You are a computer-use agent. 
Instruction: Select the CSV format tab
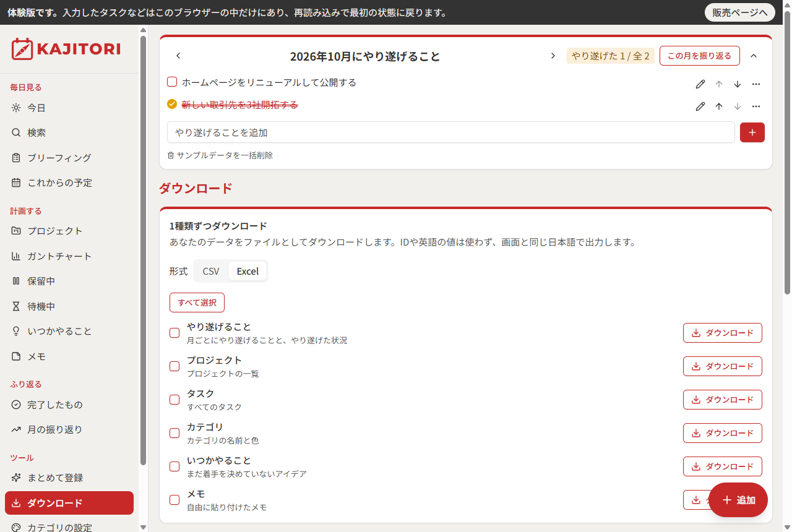211,271
